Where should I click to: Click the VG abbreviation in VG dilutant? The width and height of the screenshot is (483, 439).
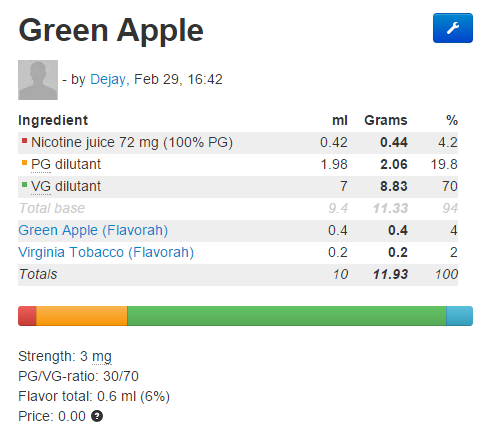point(41,186)
